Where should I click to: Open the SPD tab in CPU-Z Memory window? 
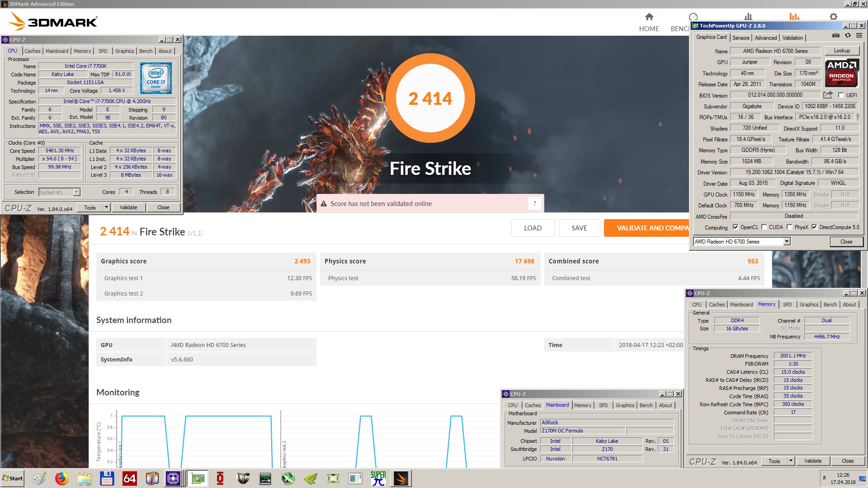pyautogui.click(x=787, y=305)
